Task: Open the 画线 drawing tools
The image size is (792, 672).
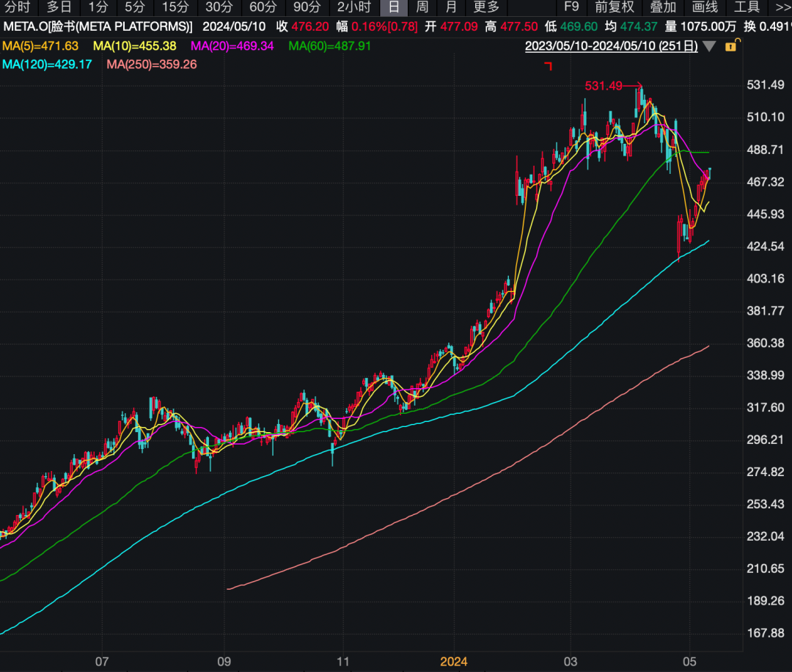Action: coord(705,7)
